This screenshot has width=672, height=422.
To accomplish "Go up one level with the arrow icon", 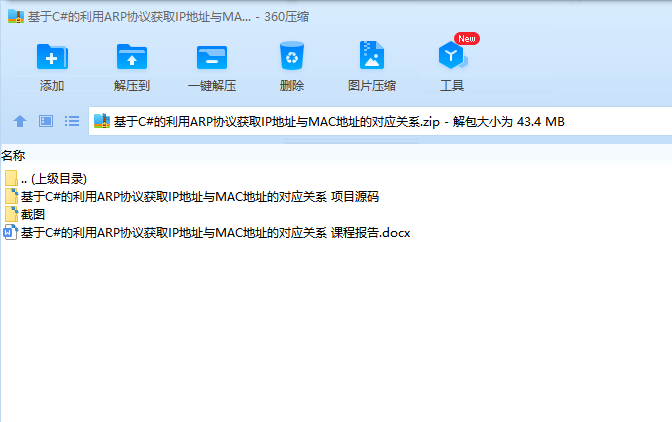I will point(20,121).
